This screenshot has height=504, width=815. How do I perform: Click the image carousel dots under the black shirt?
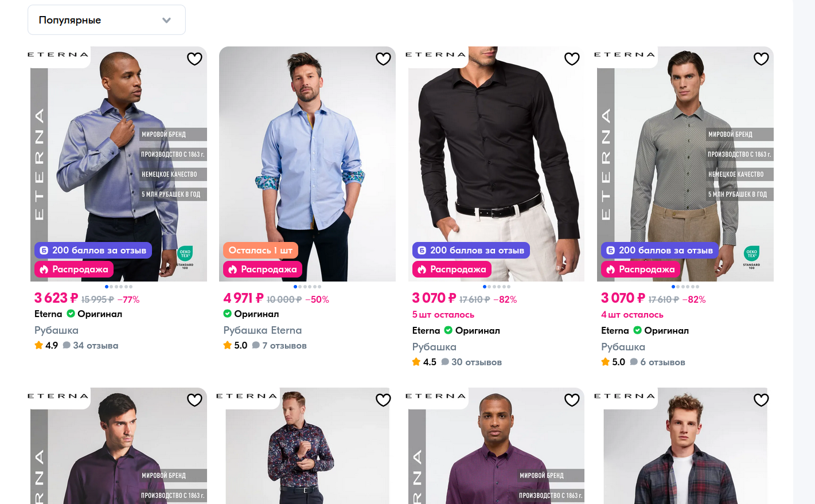coord(497,287)
